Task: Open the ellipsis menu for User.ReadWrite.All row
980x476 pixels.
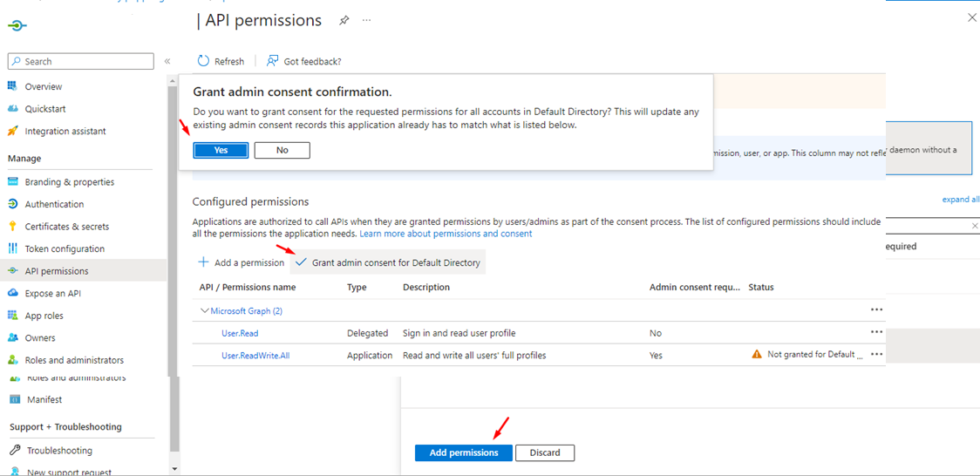Action: pyautogui.click(x=877, y=354)
